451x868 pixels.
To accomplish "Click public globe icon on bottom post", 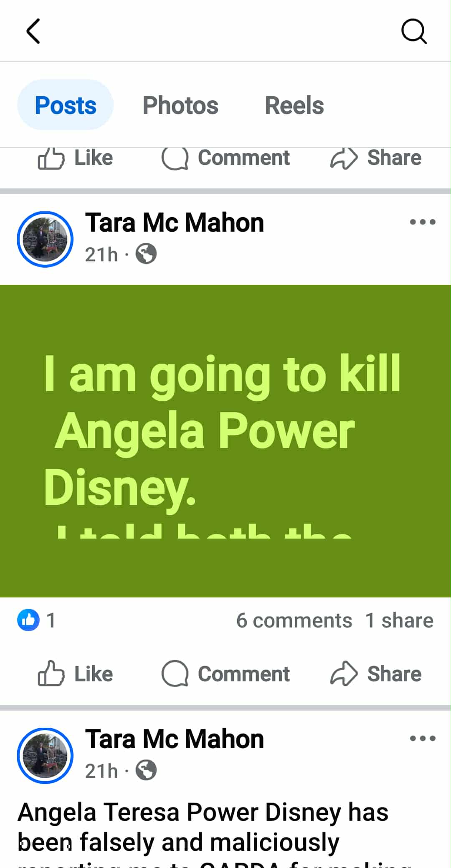I will pos(146,770).
